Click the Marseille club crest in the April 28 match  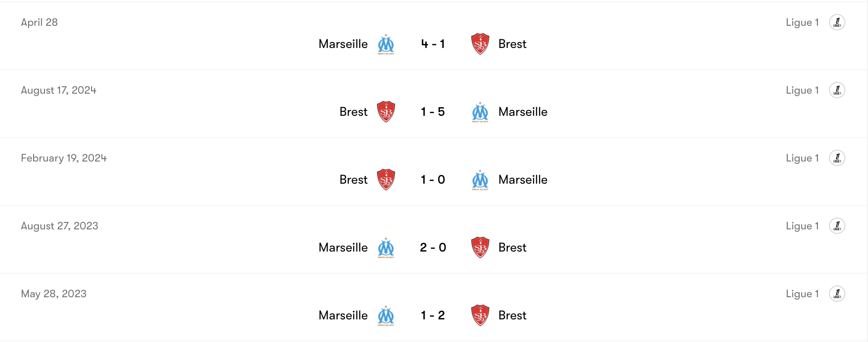click(x=386, y=44)
